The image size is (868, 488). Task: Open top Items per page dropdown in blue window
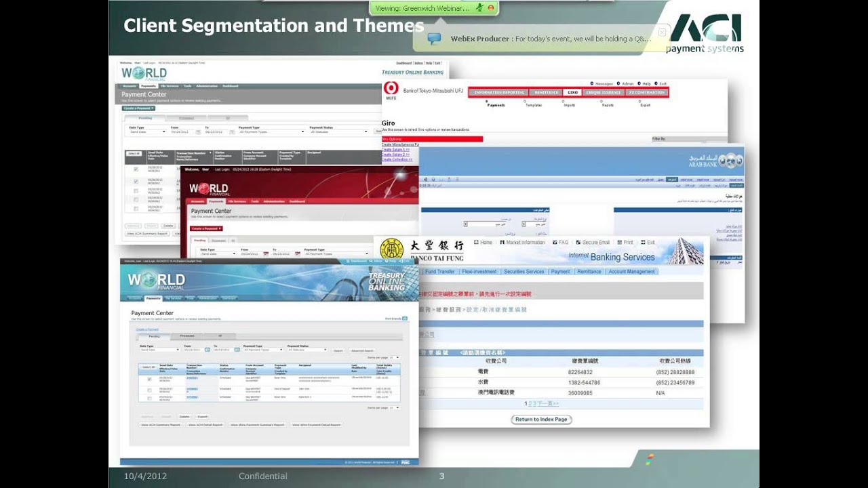pos(394,357)
